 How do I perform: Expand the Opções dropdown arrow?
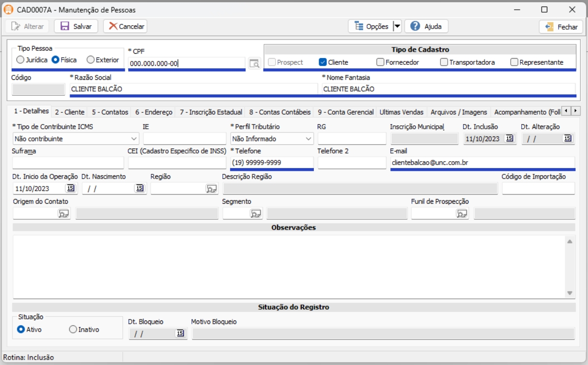(x=397, y=27)
